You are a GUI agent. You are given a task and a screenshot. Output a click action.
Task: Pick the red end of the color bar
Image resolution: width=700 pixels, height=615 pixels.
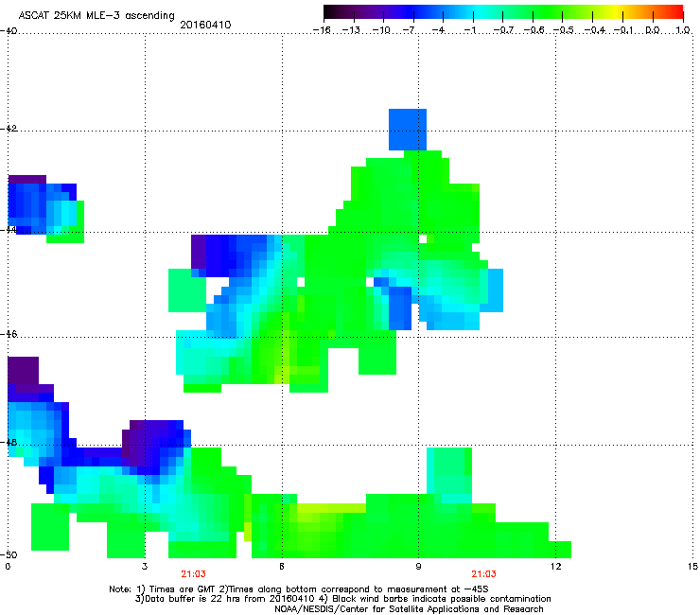point(676,12)
